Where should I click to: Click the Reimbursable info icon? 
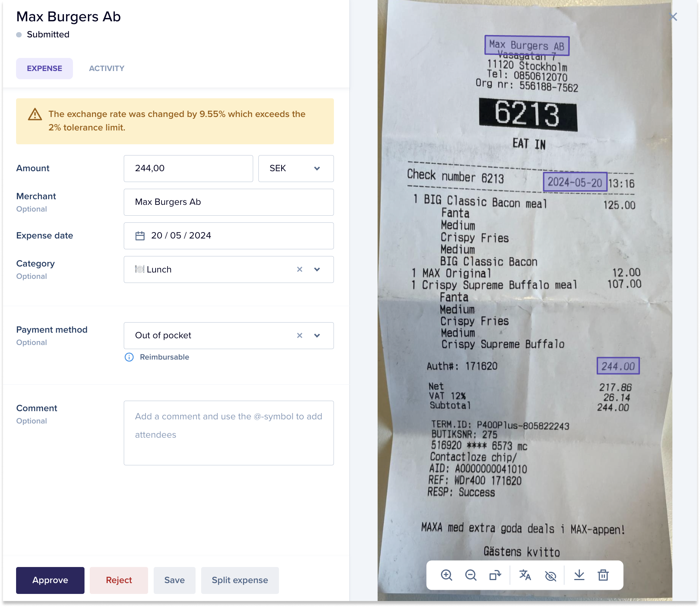[x=129, y=357]
